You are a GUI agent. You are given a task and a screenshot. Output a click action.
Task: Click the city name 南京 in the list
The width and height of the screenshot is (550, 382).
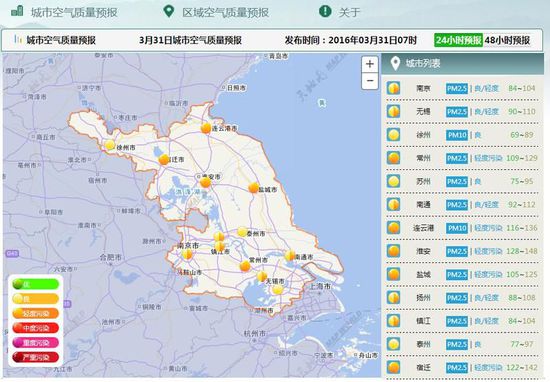[423, 88]
